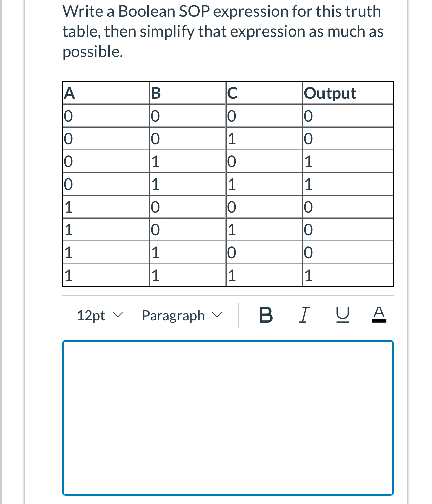Viewport: 432px width, 504px height.
Task: Select the question text about SOP expression
Action: (221, 31)
